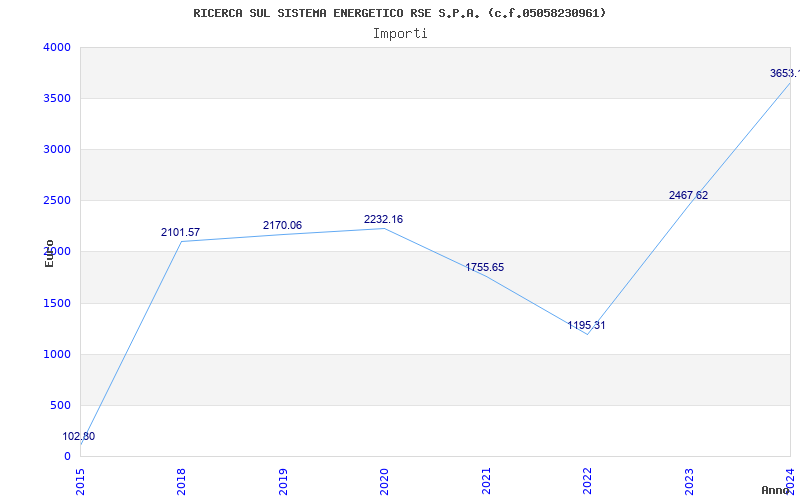800x500 pixels.
Task: Click the 2021 x-axis year label
Action: pos(486,481)
